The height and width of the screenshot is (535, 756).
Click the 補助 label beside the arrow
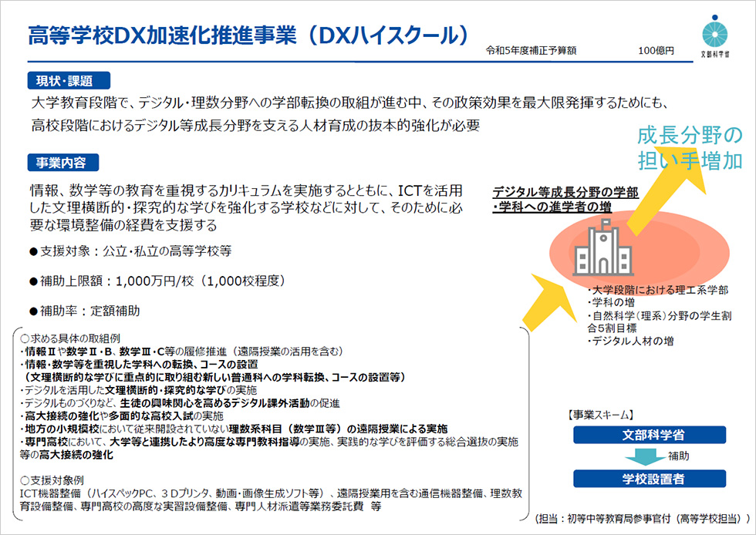[x=678, y=456]
